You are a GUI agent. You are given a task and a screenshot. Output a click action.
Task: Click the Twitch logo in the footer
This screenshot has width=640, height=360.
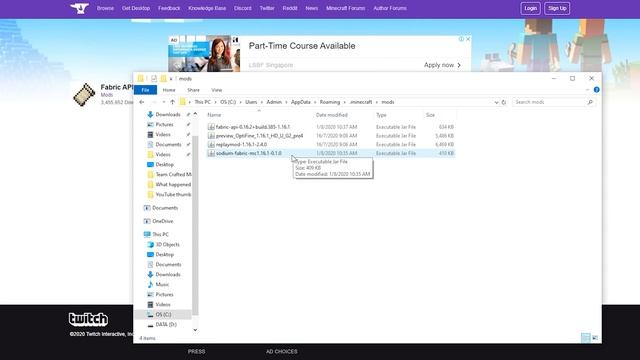point(88,319)
